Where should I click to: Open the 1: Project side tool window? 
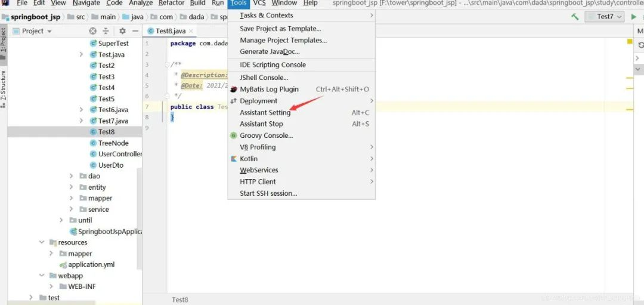pyautogui.click(x=4, y=43)
